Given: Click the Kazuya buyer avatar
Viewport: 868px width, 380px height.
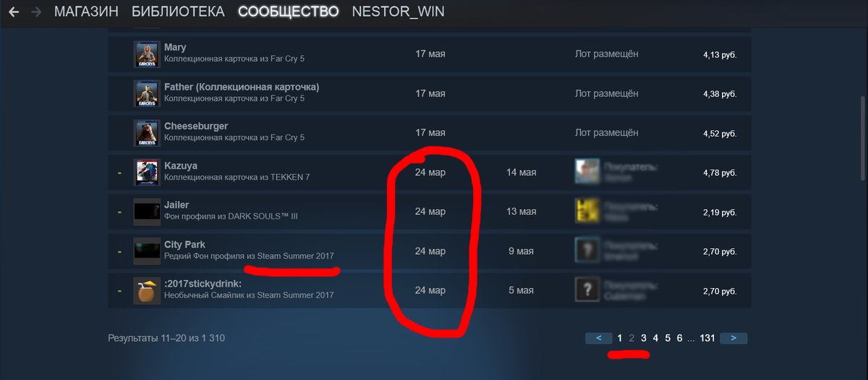Looking at the screenshot, I should (587, 172).
